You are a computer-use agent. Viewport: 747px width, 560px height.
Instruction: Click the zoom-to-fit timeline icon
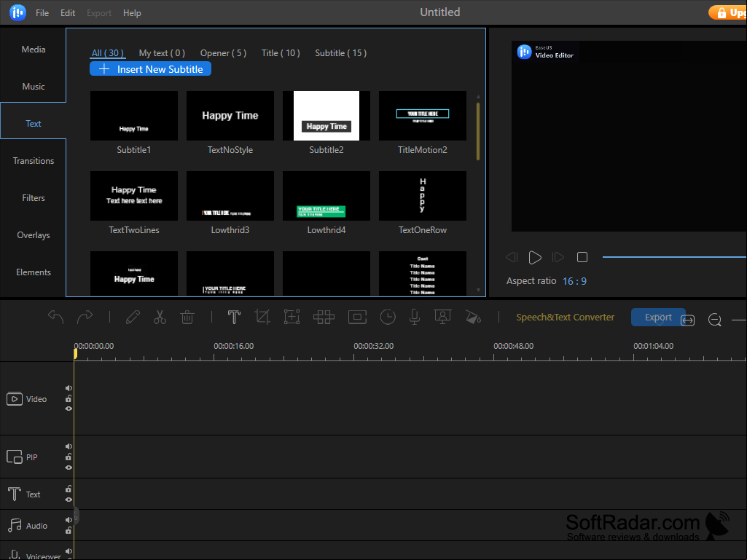[687, 320]
